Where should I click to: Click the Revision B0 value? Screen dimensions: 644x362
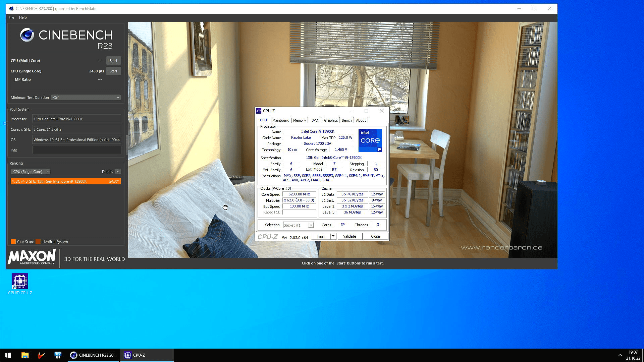(376, 170)
